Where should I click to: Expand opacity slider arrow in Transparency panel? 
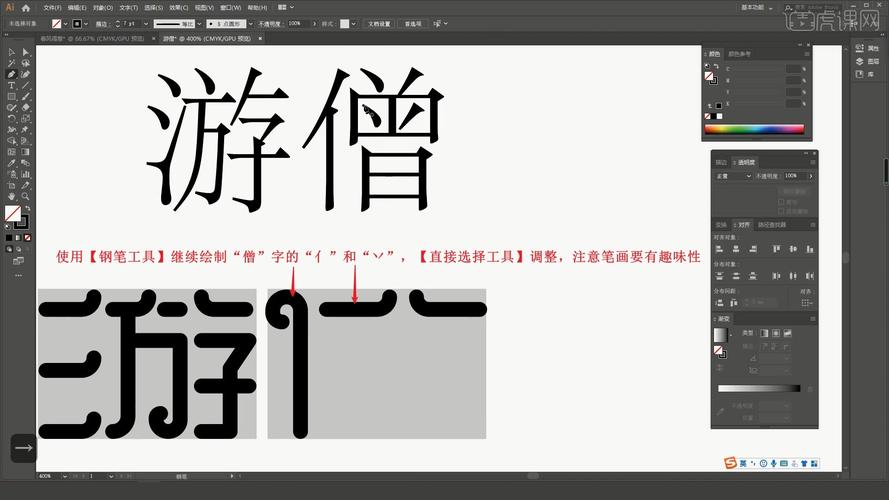click(811, 176)
